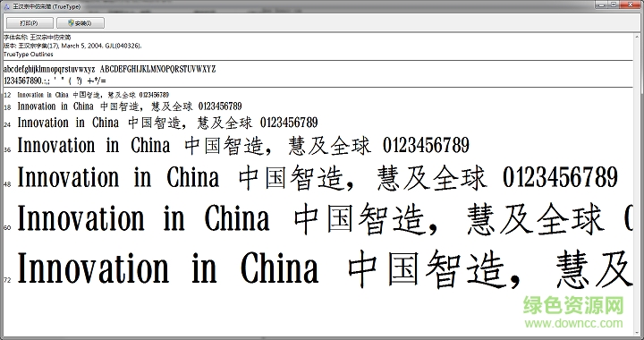Close the font viewer window
The height and width of the screenshot is (340, 644).
pyautogui.click(x=631, y=4)
